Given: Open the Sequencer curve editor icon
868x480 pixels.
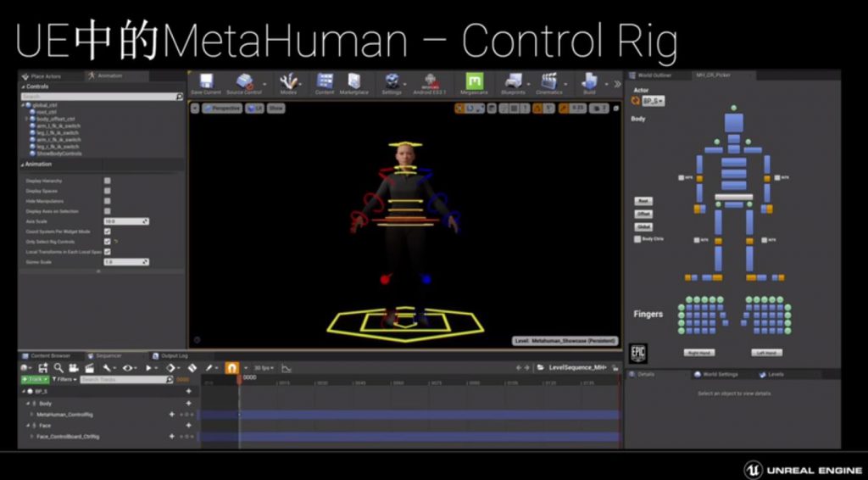Looking at the screenshot, I should pos(287,367).
